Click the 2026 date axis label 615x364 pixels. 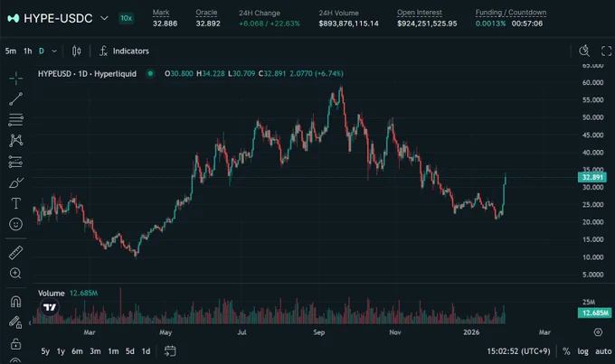click(471, 332)
